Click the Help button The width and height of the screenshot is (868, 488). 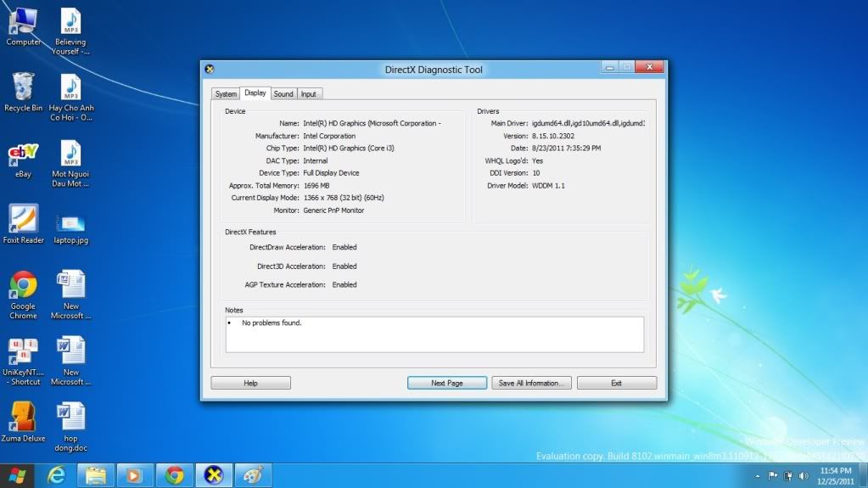251,383
